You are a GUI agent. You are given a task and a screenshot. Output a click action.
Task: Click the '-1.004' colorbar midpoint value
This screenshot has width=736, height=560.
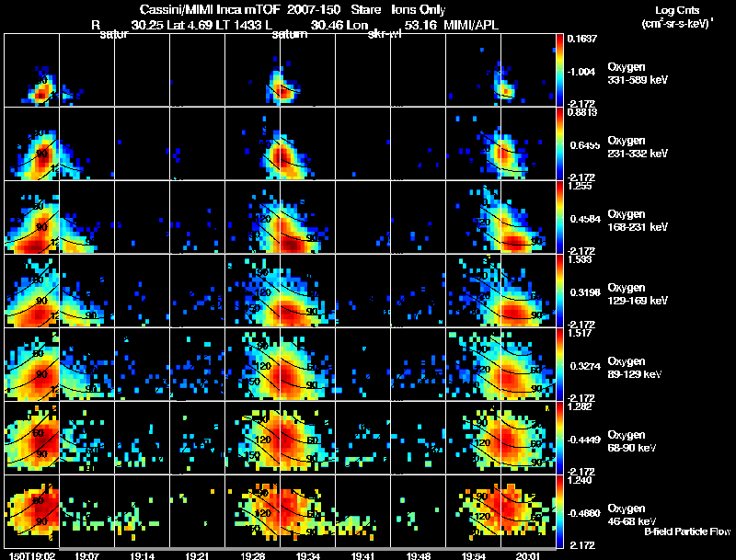pos(581,72)
